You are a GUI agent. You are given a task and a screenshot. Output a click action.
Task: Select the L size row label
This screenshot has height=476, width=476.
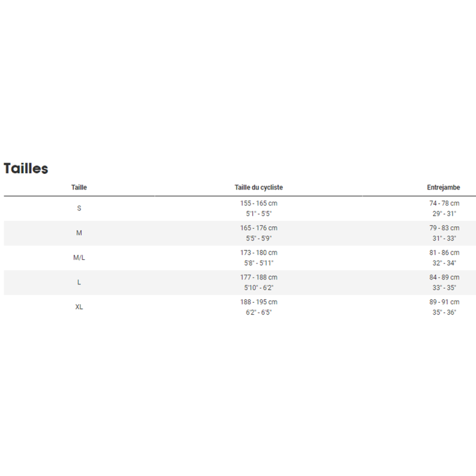[79, 282]
